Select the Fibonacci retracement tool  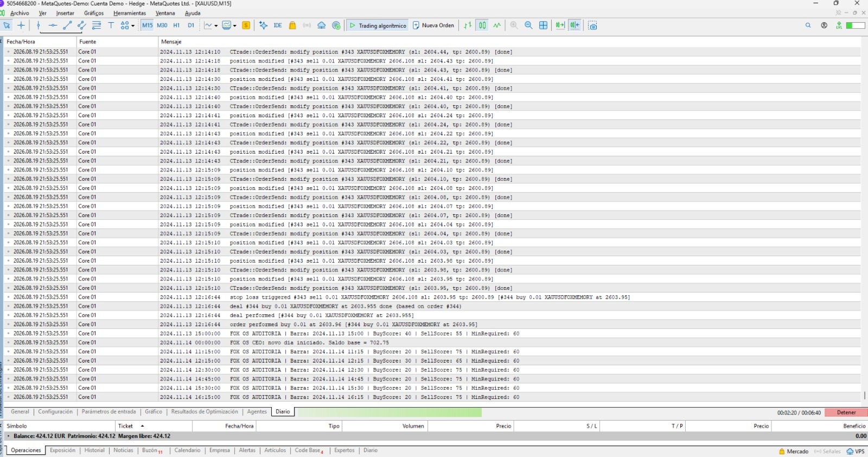point(97,25)
